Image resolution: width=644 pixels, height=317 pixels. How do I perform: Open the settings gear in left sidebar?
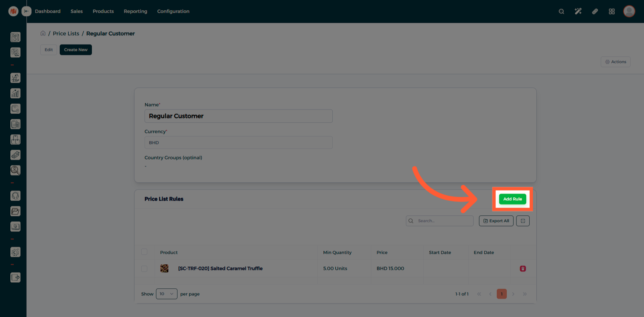pos(15,252)
